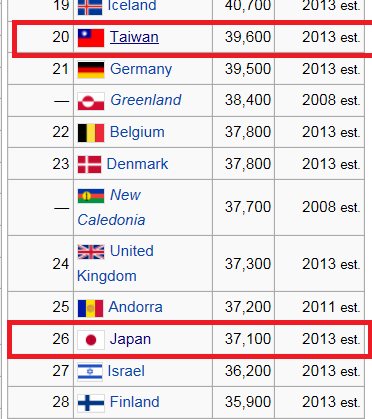Open the Taiwan link
The image size is (372, 419).
(134, 37)
